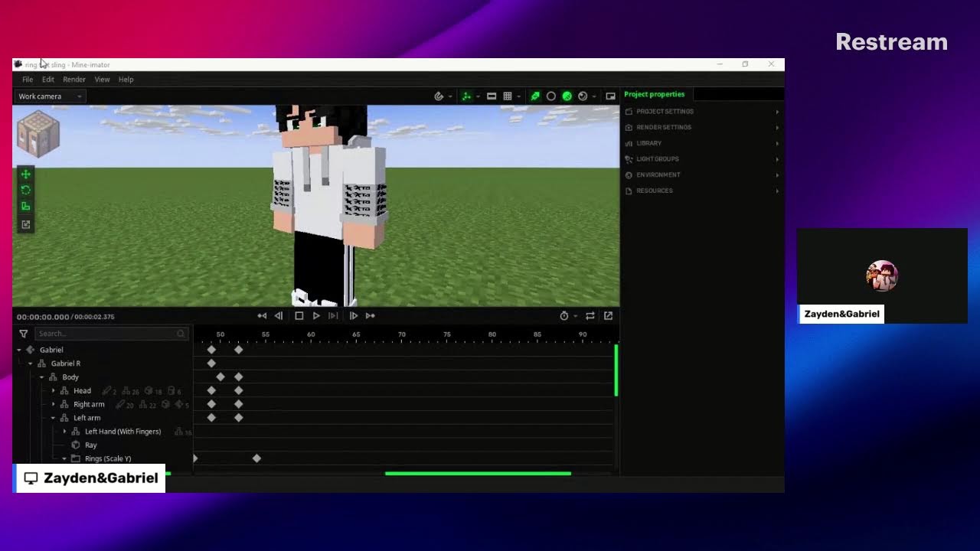Expand the Light Groups section
Viewport: 980px width, 551px height.
[x=702, y=159]
